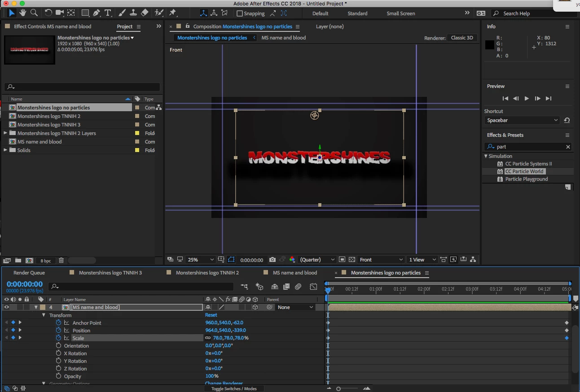Open the 1 View layout dropdown
580x392 pixels.
point(422,260)
